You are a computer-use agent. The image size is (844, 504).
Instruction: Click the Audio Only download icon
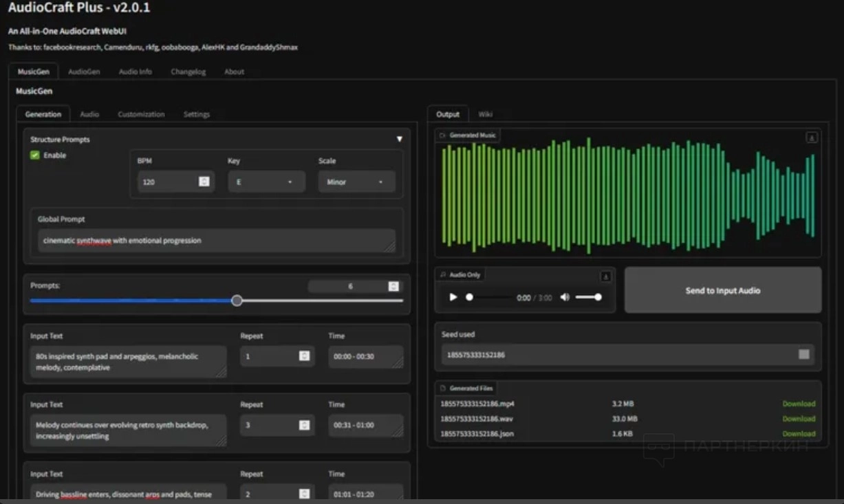605,276
